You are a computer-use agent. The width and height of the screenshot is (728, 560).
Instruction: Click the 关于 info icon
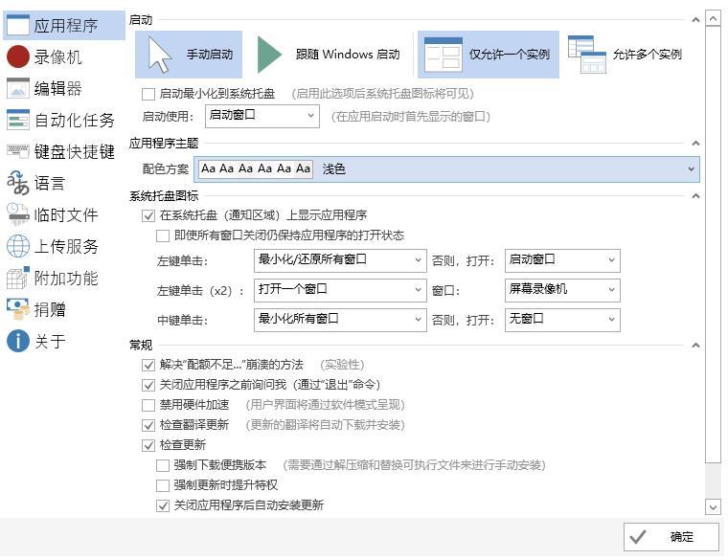coord(18,341)
